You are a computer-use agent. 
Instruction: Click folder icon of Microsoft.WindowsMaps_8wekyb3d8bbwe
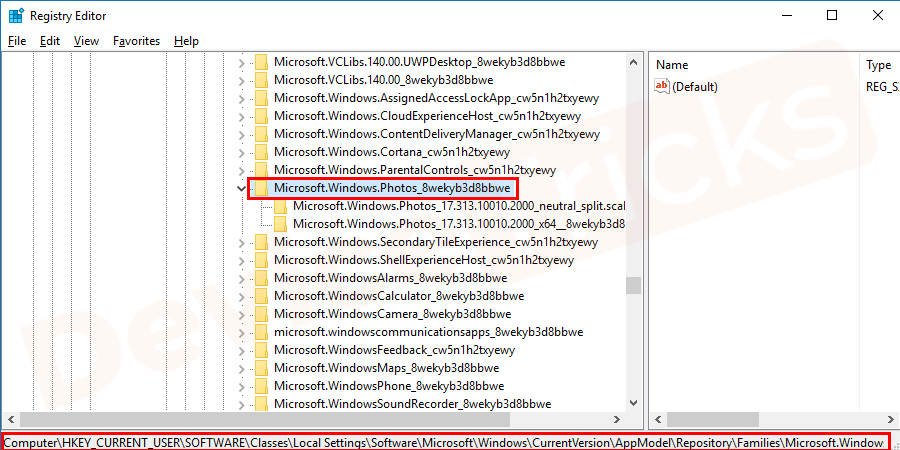[x=261, y=368]
